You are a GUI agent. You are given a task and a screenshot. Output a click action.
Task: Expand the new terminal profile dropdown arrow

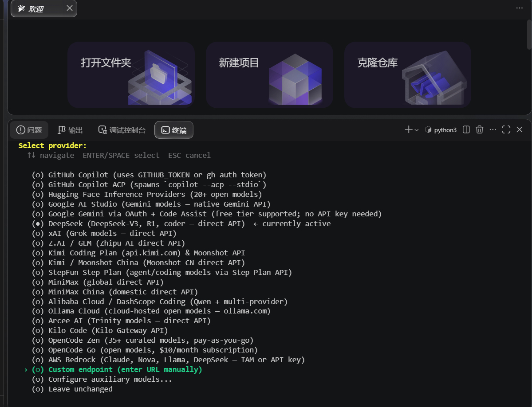click(417, 130)
